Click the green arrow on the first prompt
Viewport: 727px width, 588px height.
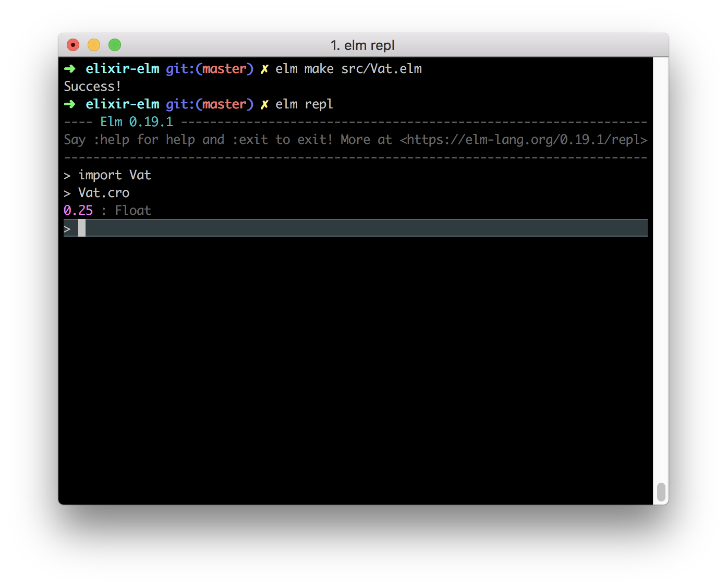(69, 69)
